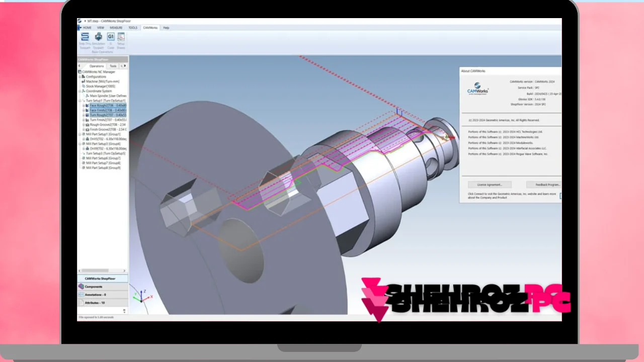Expand the Finish Groove2 operation

(84, 129)
